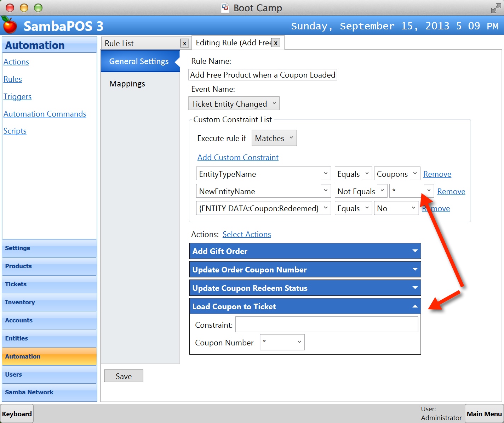Close the Rule List tab
Screen dimensions: 504x423
coord(184,43)
